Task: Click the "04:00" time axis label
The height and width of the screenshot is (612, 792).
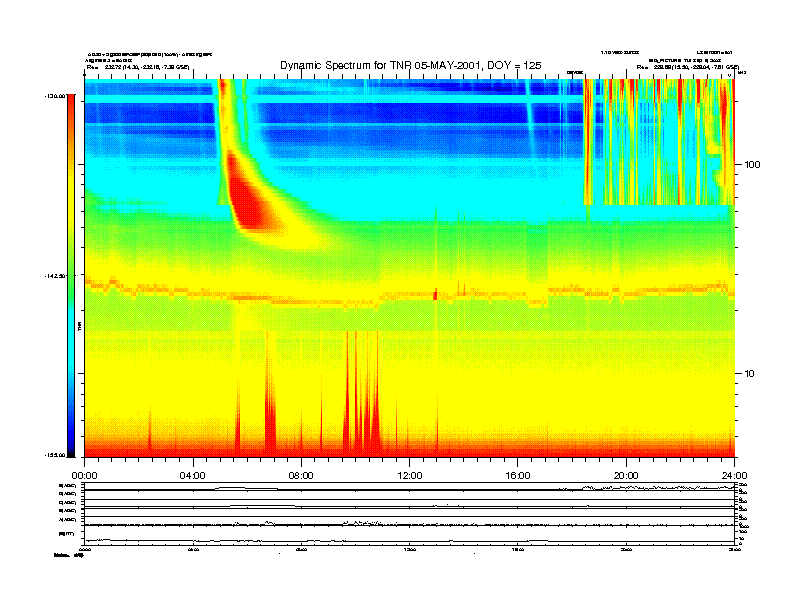Action: [193, 476]
